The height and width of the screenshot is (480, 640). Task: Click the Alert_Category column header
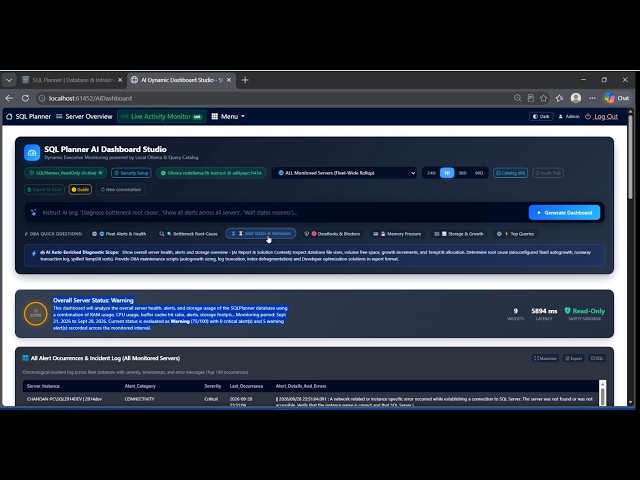[x=140, y=386]
